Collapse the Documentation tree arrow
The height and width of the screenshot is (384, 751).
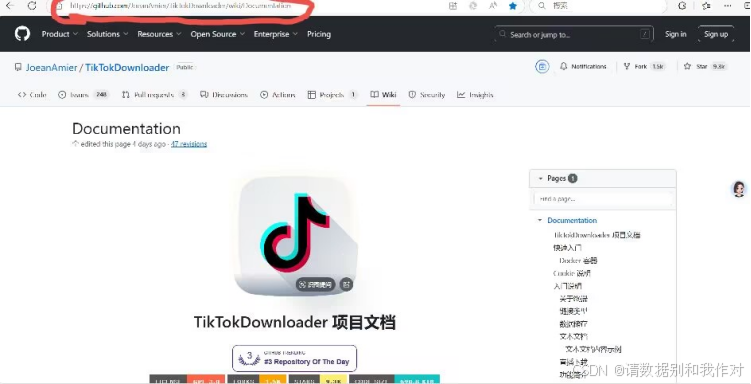pyautogui.click(x=540, y=220)
